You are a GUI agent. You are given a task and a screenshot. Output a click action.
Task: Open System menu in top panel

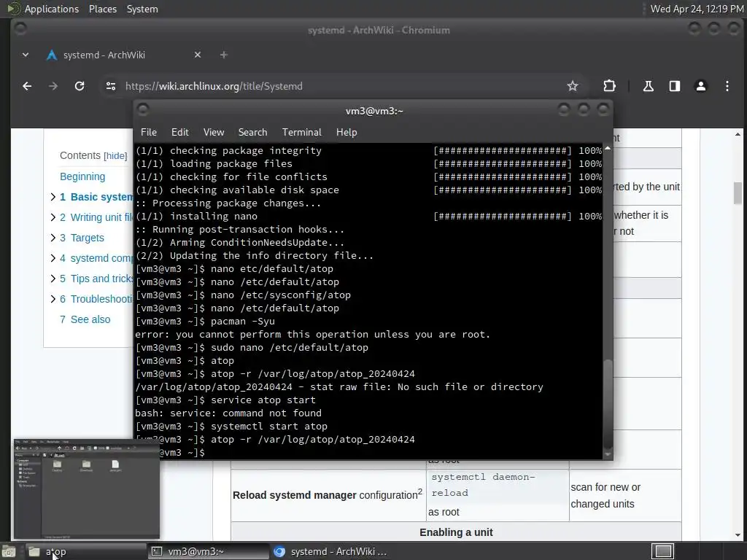142,9
